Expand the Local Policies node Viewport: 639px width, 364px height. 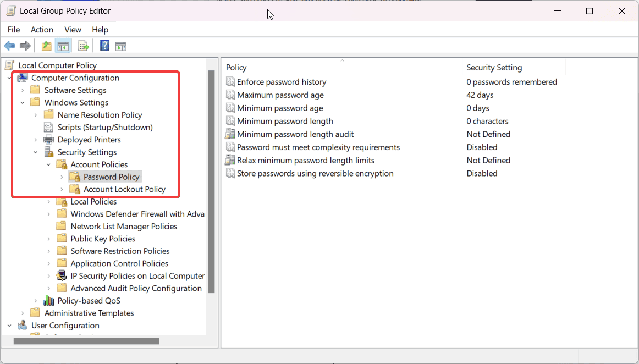pos(48,202)
